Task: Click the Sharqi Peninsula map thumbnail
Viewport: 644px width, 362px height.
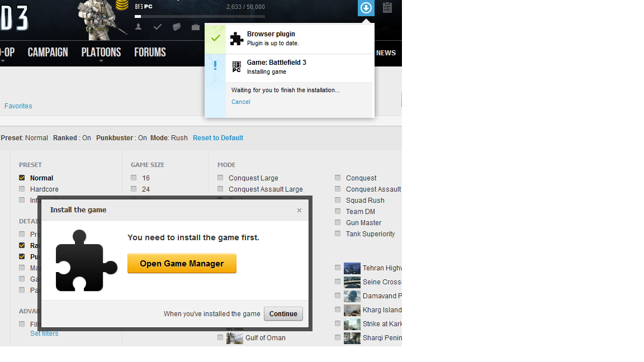Action: tap(352, 338)
